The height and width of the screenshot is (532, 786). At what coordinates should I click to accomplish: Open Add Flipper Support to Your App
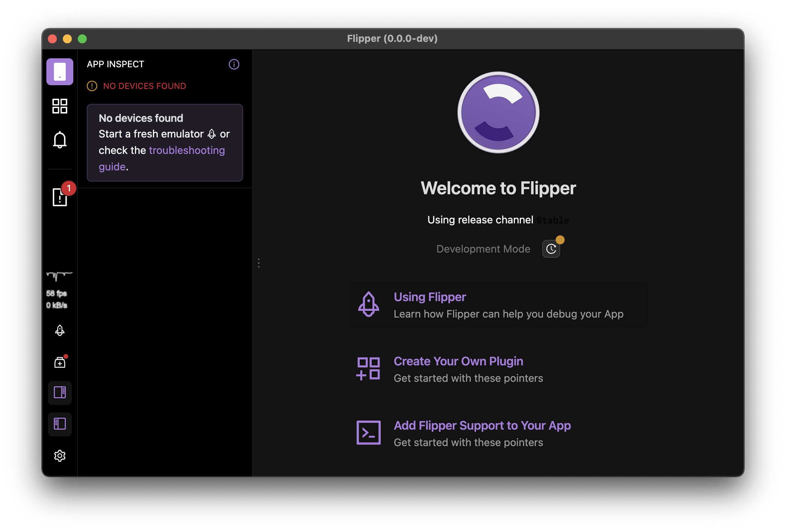click(x=482, y=426)
